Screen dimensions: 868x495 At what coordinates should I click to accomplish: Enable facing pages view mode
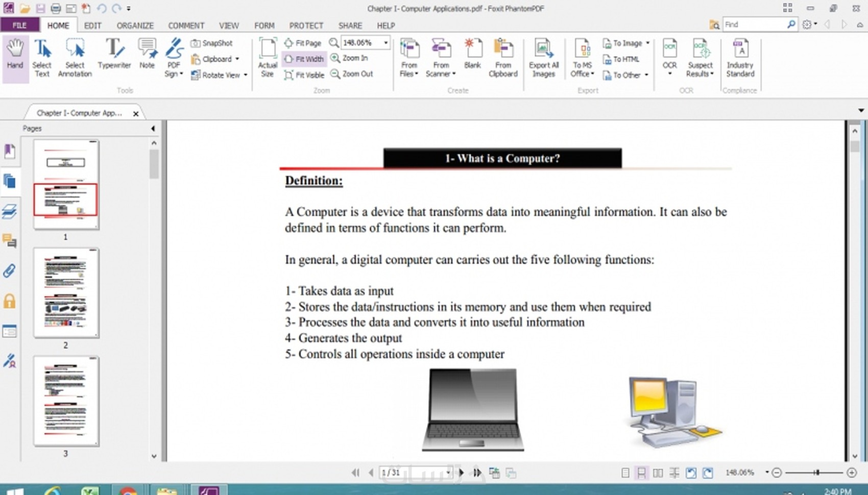pyautogui.click(x=658, y=473)
